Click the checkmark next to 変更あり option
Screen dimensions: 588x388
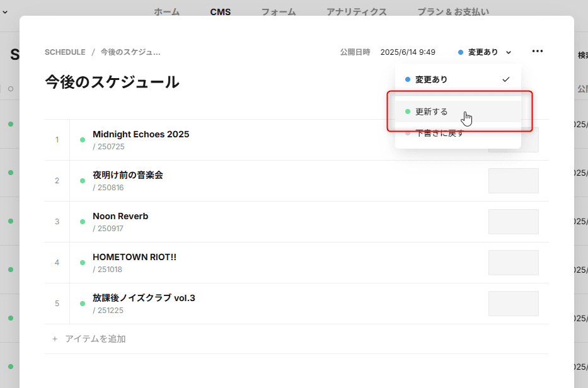tap(505, 80)
